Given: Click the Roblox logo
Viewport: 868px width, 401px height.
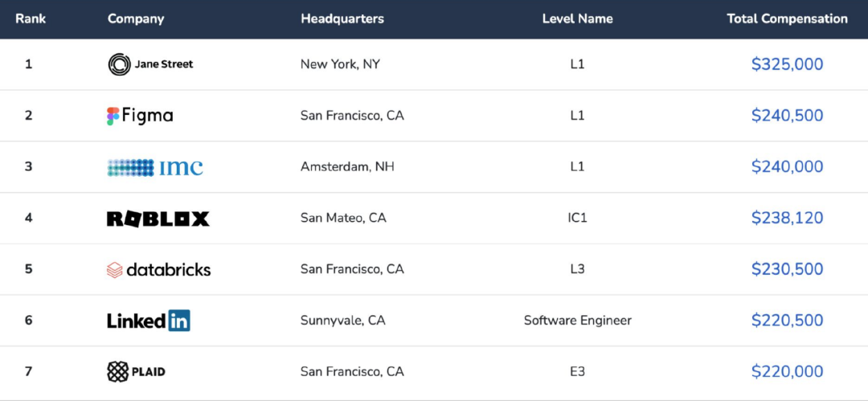Looking at the screenshot, I should [x=158, y=219].
